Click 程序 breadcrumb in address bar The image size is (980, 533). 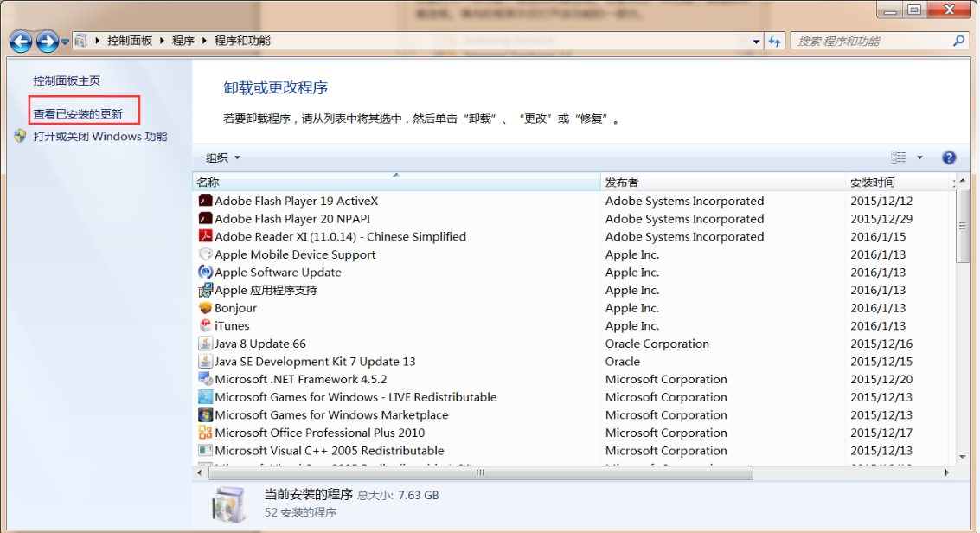(x=183, y=41)
